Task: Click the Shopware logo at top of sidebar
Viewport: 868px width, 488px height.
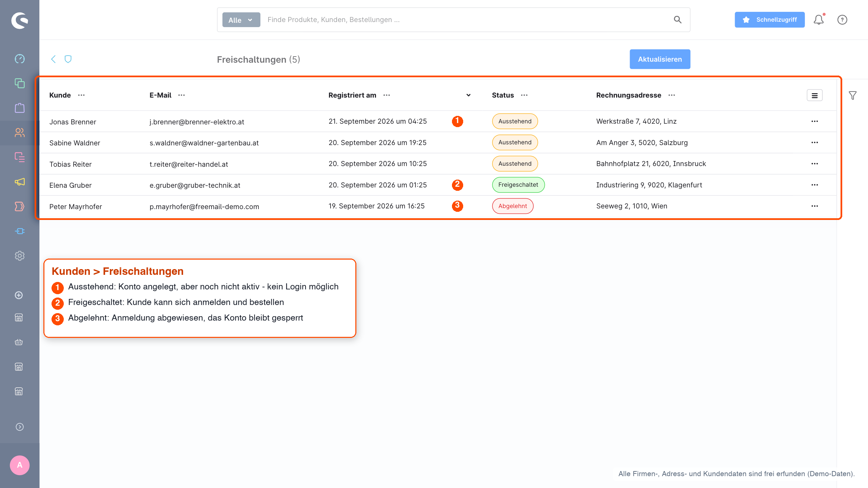Action: (x=20, y=20)
